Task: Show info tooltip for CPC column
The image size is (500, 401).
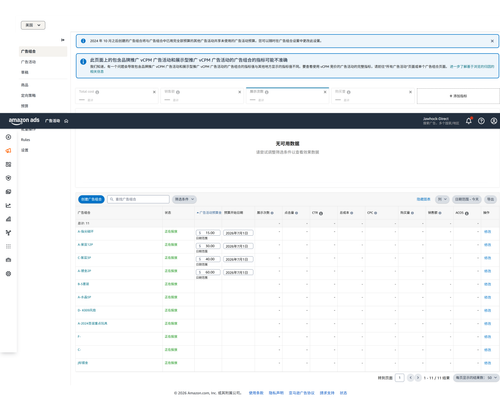Action: pos(376,213)
